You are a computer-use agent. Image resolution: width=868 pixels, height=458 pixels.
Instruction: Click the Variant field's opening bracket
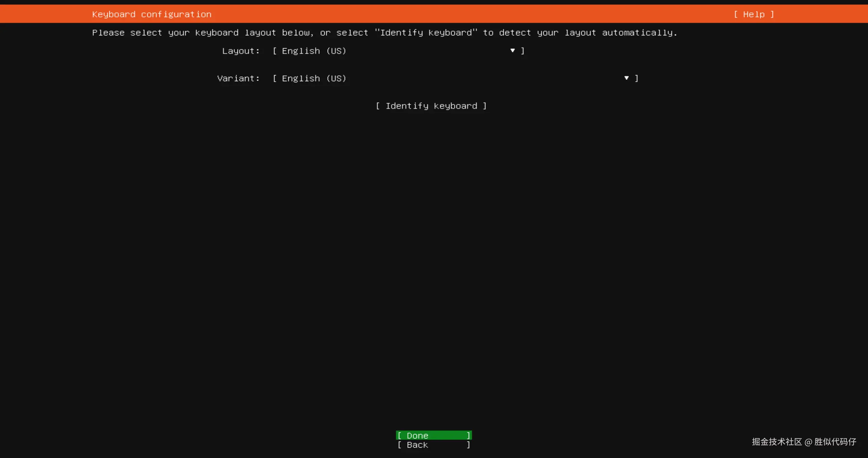[275, 78]
